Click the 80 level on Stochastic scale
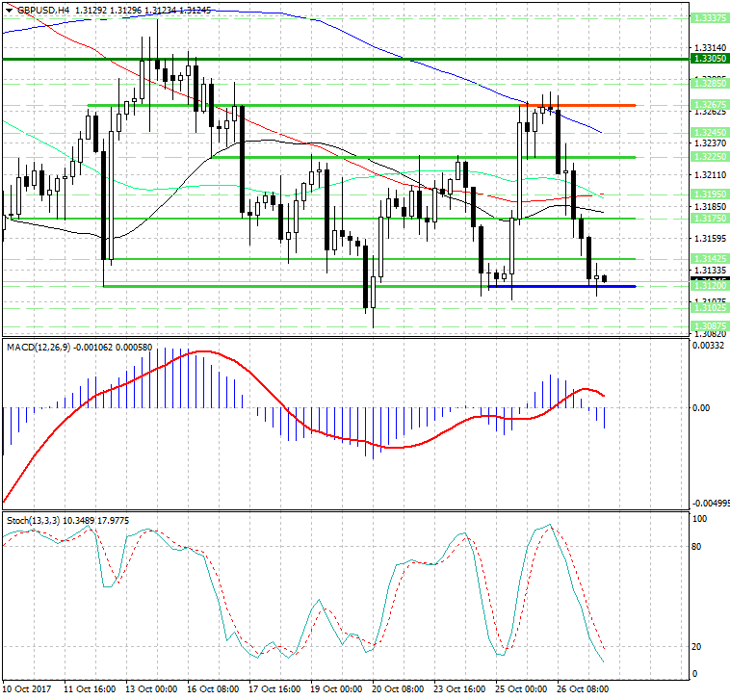The width and height of the screenshot is (730, 700). click(x=698, y=546)
